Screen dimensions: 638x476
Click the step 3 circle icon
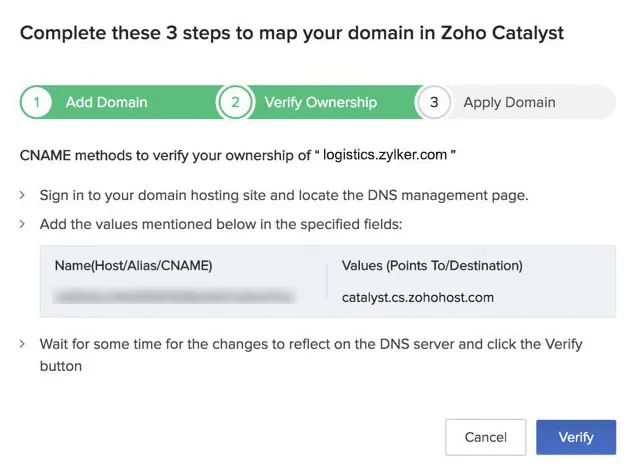click(434, 102)
